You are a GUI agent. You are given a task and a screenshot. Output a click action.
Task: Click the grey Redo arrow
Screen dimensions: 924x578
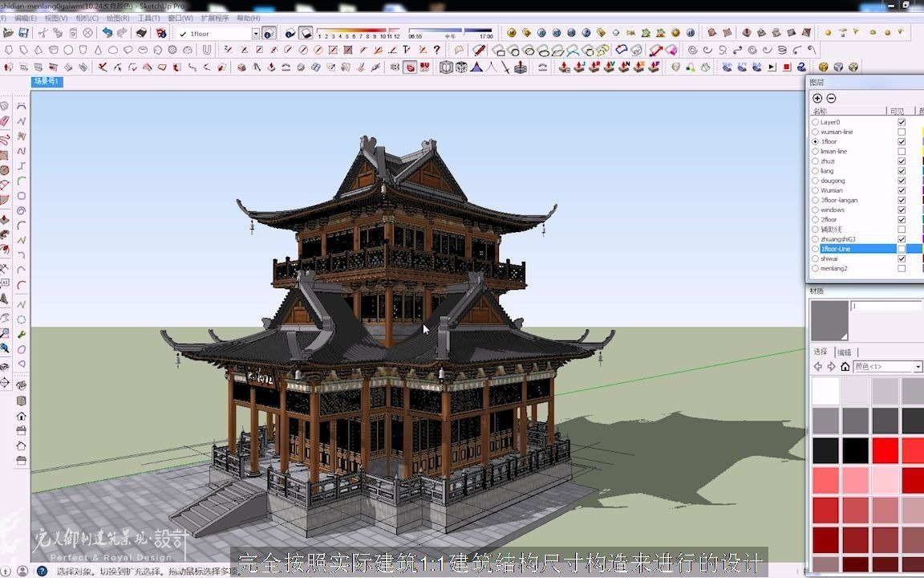pos(122,33)
